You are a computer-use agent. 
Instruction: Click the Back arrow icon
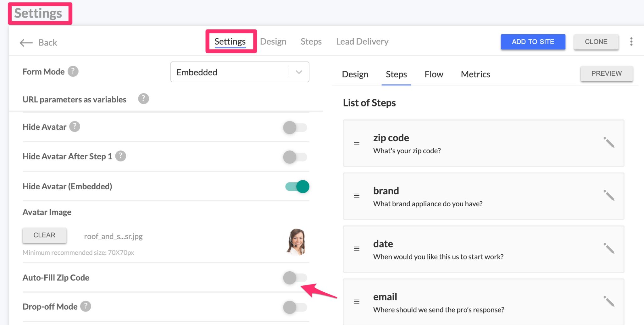(26, 43)
